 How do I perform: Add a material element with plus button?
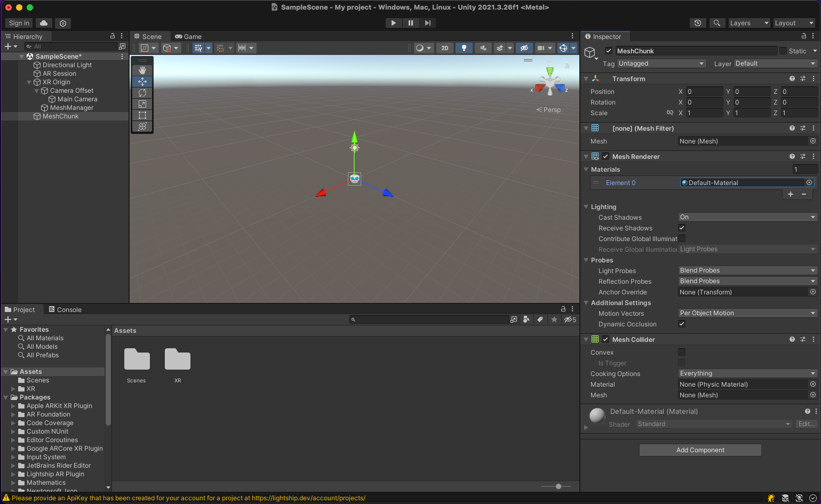point(791,194)
